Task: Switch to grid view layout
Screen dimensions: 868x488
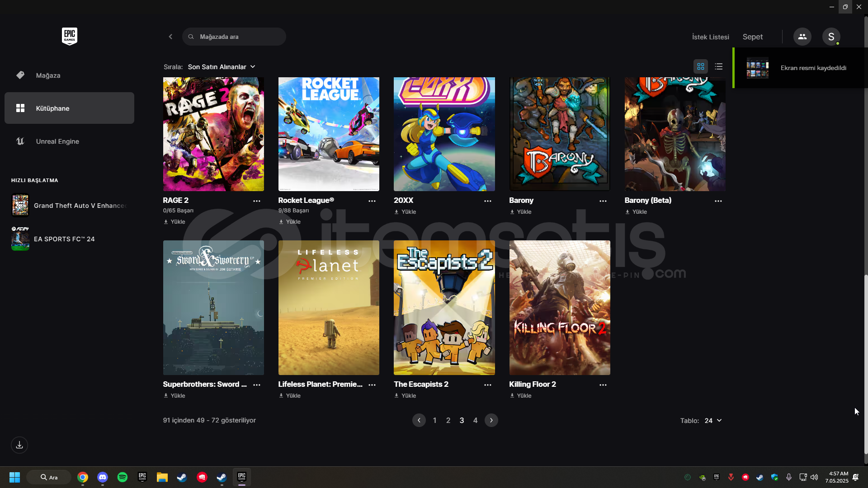Action: coord(700,67)
